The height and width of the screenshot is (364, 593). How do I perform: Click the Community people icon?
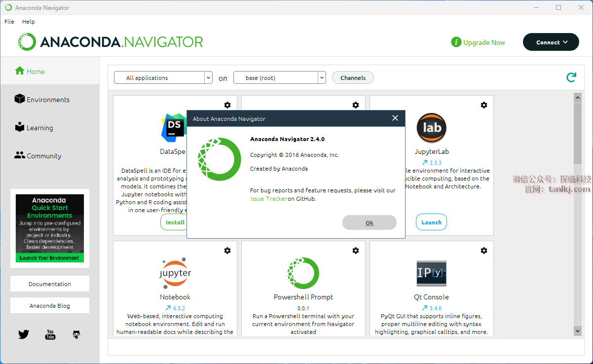point(20,155)
